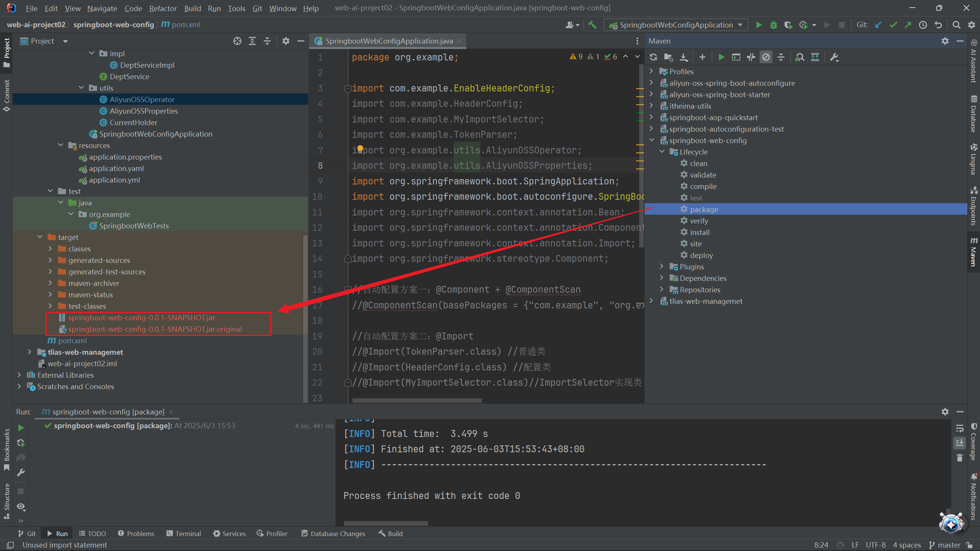
Task: Click pom.xml in the breadcrumb bar
Action: (186, 25)
